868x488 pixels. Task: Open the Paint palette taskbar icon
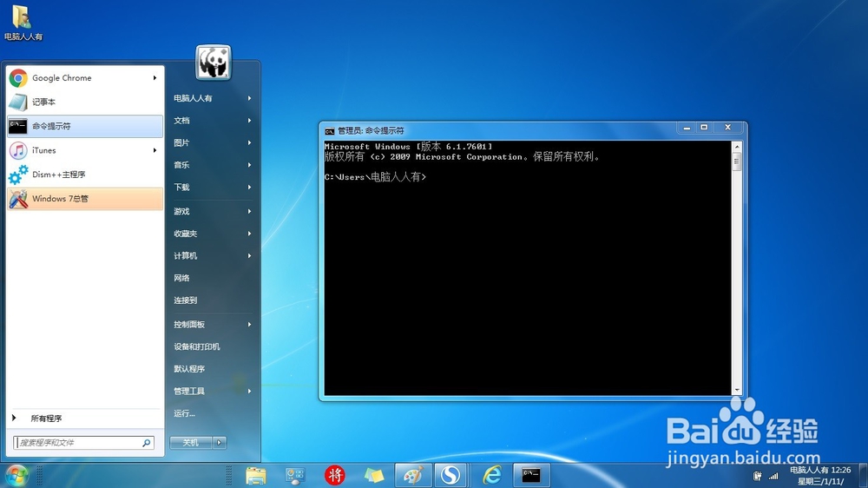pos(413,475)
